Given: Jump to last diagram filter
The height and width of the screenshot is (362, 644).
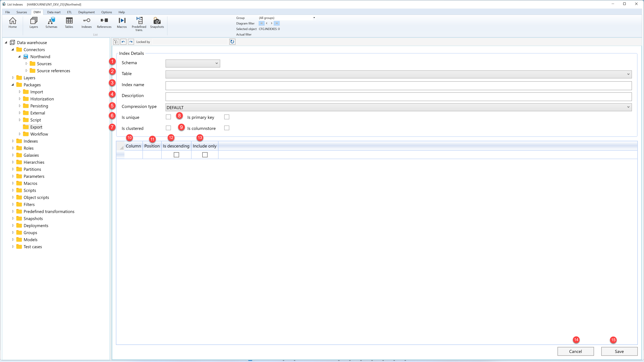Looking at the screenshot, I should pyautogui.click(x=277, y=23).
